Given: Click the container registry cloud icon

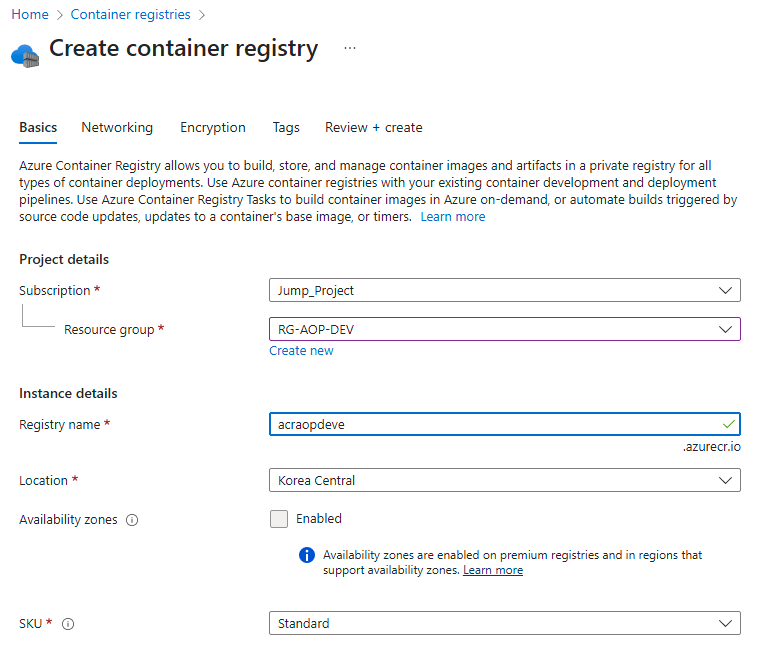Looking at the screenshot, I should (x=25, y=56).
